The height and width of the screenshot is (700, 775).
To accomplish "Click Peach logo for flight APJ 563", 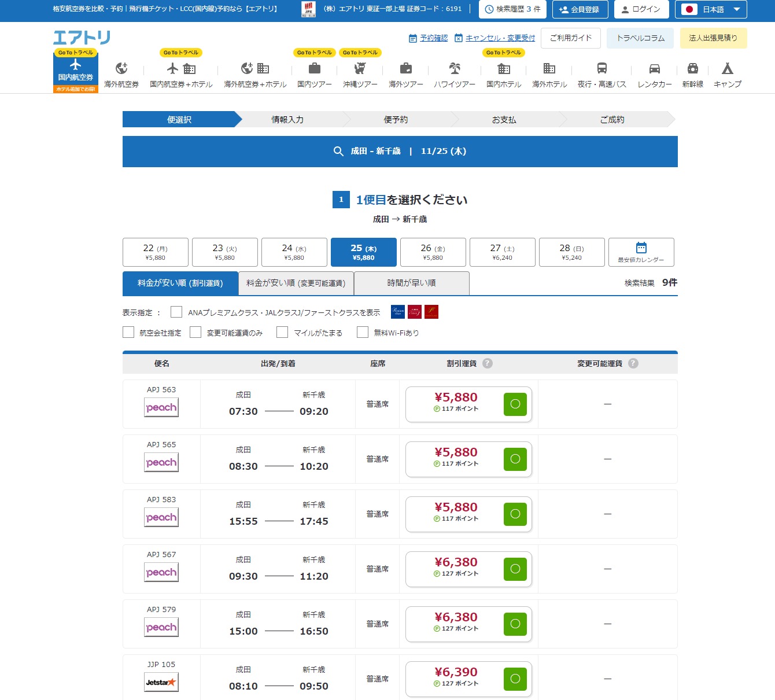I will click(x=161, y=407).
